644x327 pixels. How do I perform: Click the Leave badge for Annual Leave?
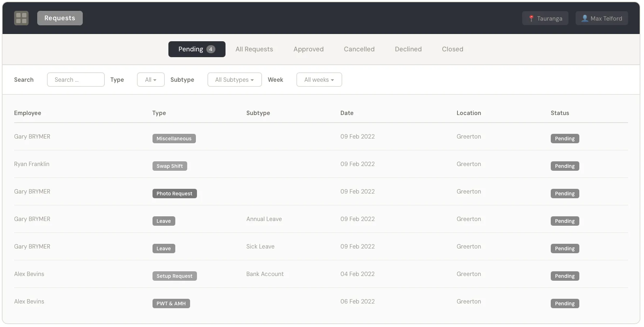coord(164,221)
